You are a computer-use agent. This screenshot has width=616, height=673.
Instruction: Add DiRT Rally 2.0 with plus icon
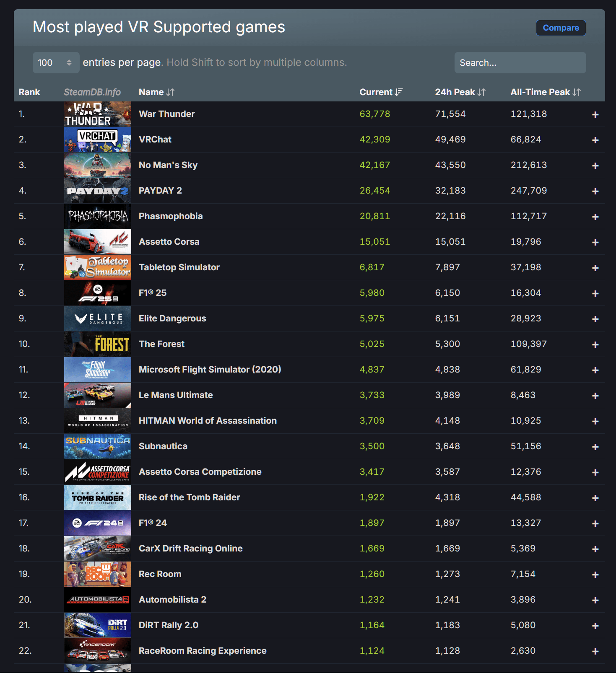click(595, 626)
